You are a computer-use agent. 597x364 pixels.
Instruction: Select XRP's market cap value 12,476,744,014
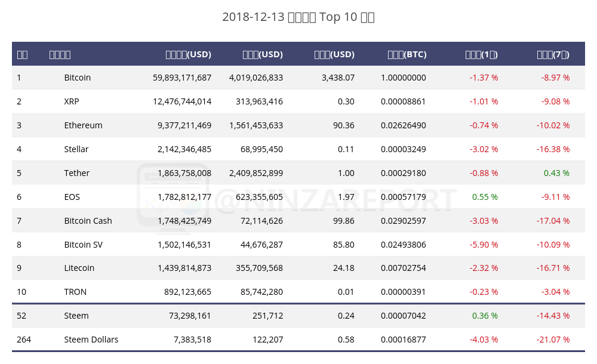[x=182, y=101]
